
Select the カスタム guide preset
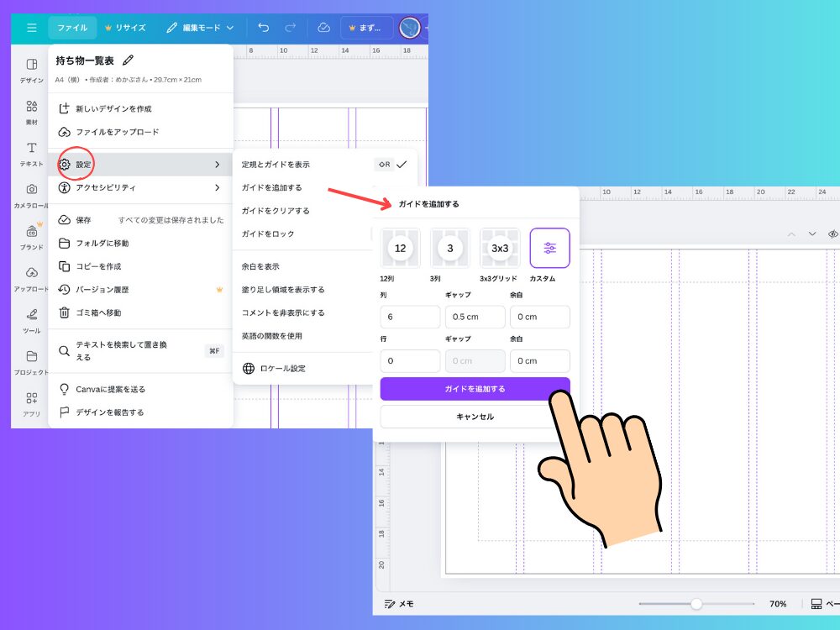(x=549, y=249)
